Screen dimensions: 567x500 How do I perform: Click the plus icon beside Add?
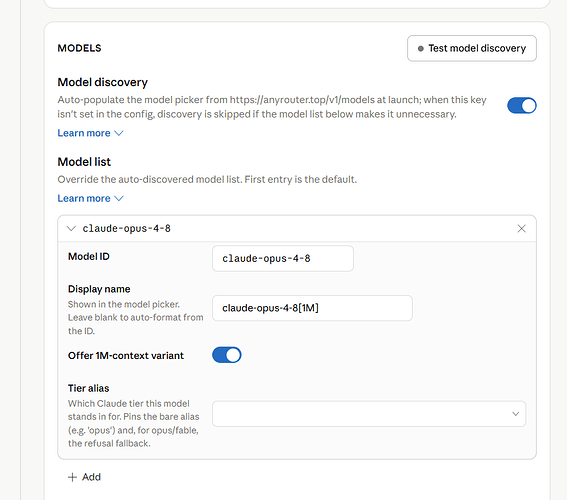[72, 477]
